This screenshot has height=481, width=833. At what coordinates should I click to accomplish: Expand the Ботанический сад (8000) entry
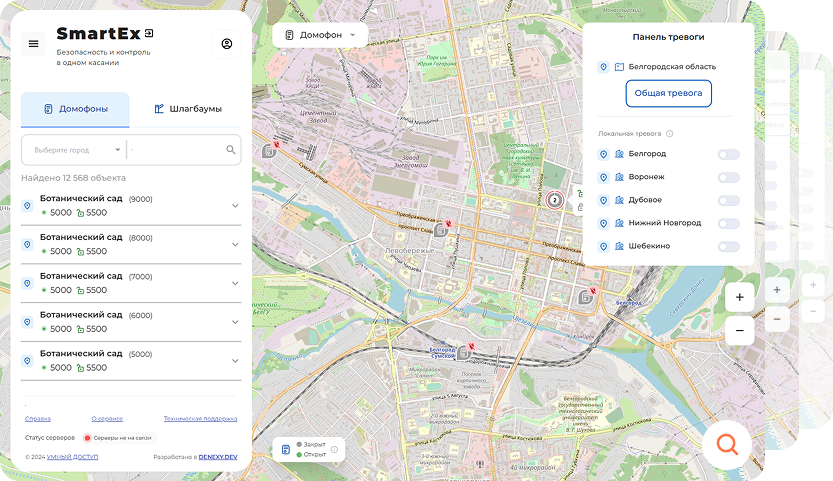pyautogui.click(x=235, y=244)
